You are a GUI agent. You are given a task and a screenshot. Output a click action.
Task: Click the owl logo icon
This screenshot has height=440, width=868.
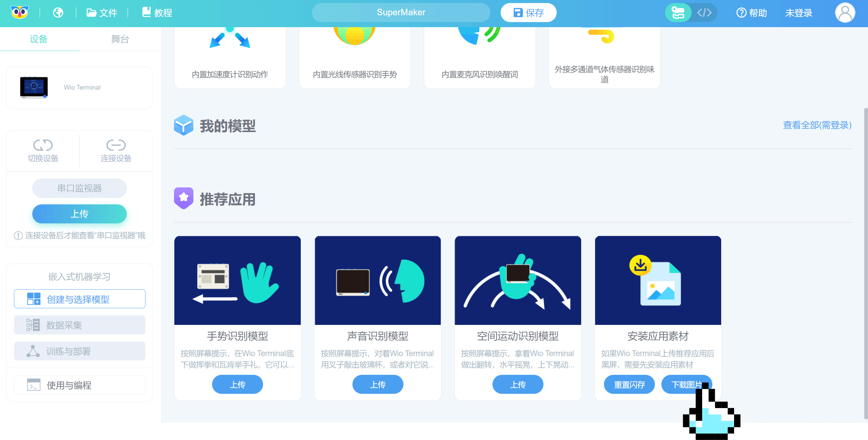20,13
